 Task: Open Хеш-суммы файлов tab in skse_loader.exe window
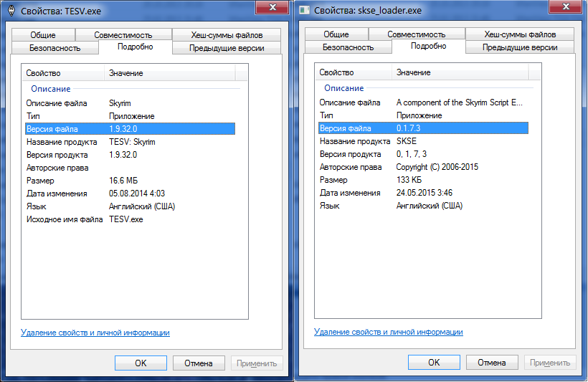tap(520, 34)
